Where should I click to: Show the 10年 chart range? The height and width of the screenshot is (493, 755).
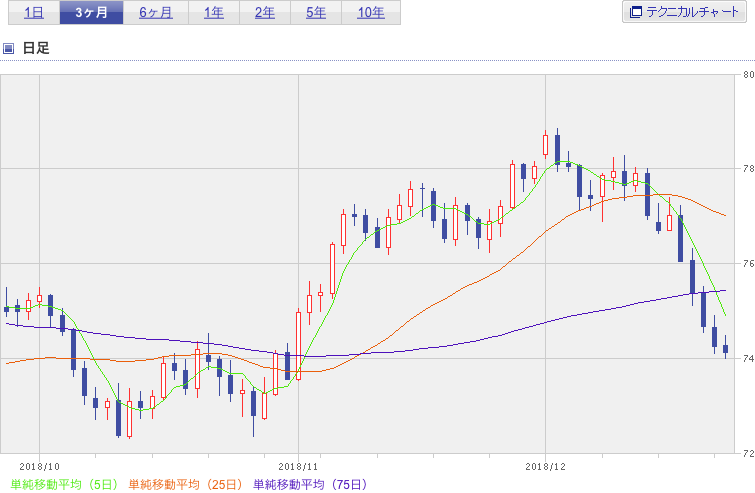tap(371, 12)
